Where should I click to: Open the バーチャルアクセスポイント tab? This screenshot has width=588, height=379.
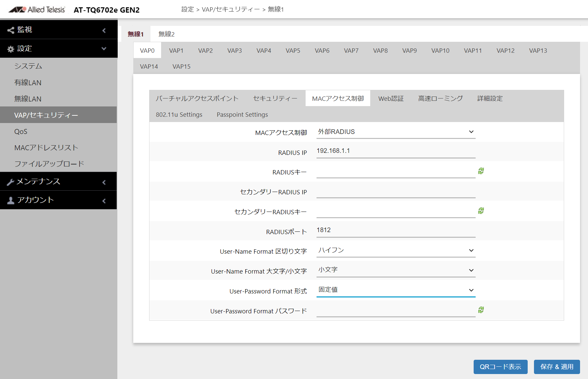[x=197, y=98]
